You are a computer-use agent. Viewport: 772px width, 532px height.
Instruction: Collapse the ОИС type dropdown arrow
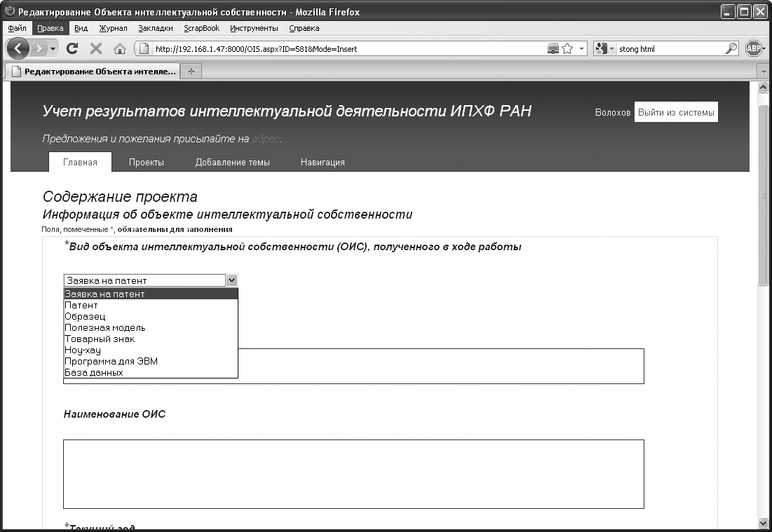tap(231, 280)
